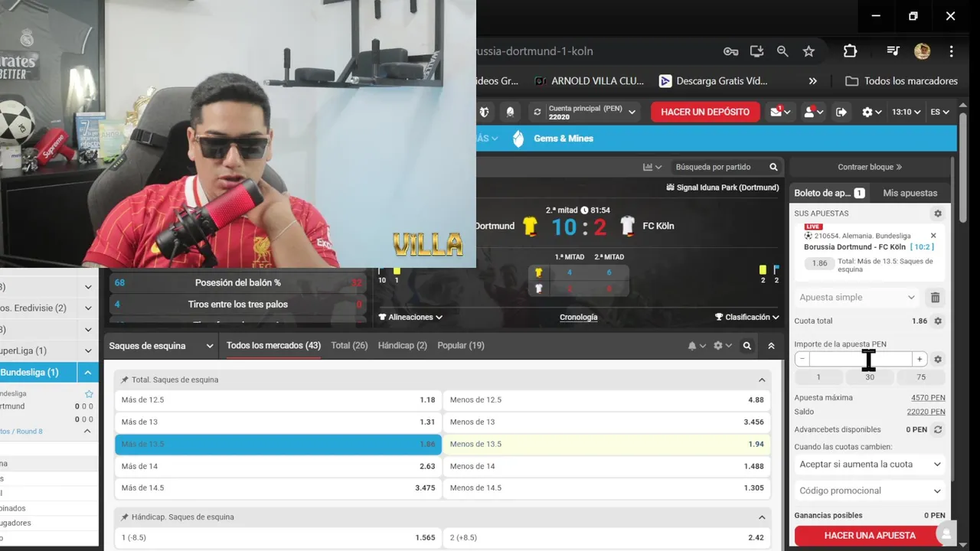Click the logout arrow icon
980x551 pixels.
pos(841,112)
